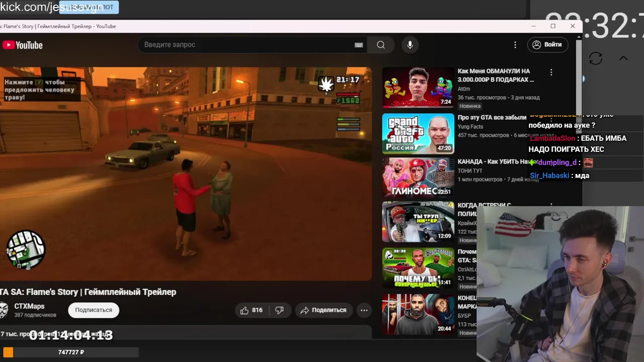Open more actions menu beside share
This screenshot has width=644, height=362.
(x=364, y=310)
